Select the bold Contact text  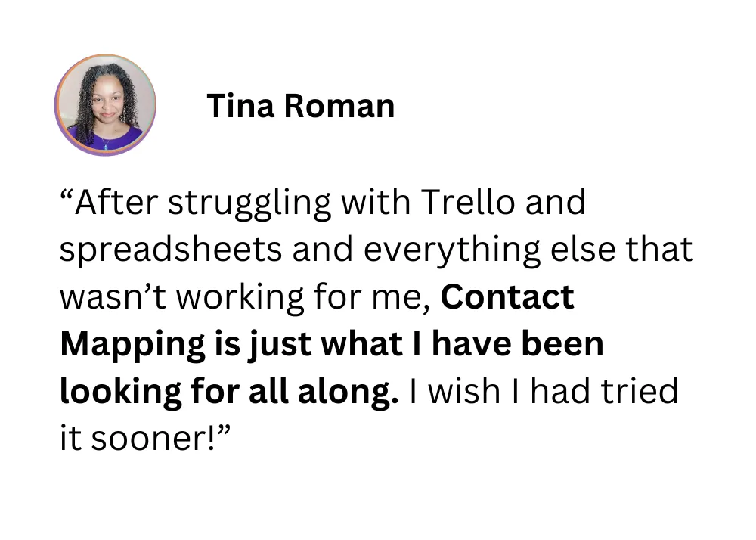coord(507,296)
